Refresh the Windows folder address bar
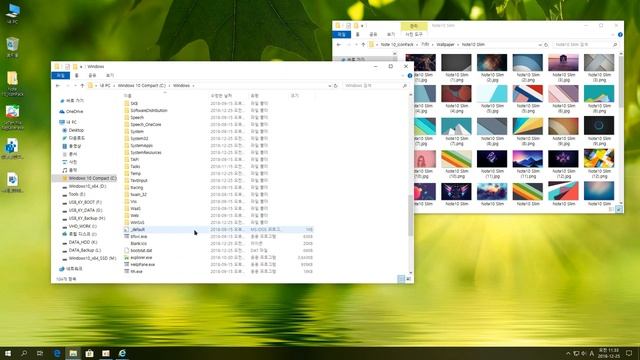This screenshot has height=360, width=640. [x=336, y=86]
